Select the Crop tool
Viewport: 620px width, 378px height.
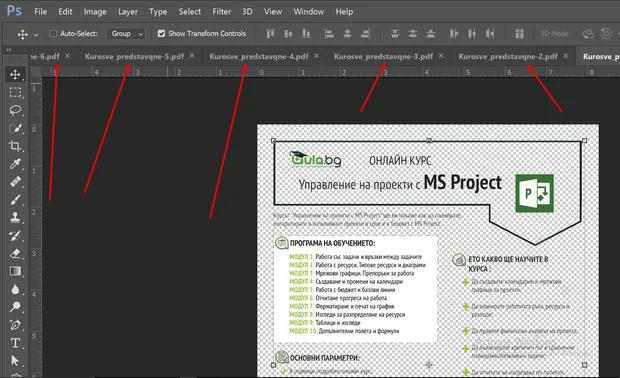tap(15, 146)
